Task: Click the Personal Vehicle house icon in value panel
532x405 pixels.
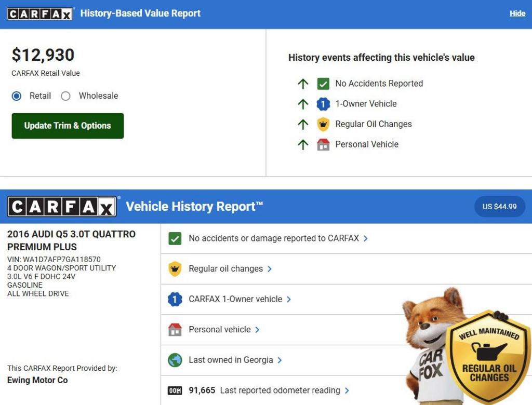Action: [323, 144]
